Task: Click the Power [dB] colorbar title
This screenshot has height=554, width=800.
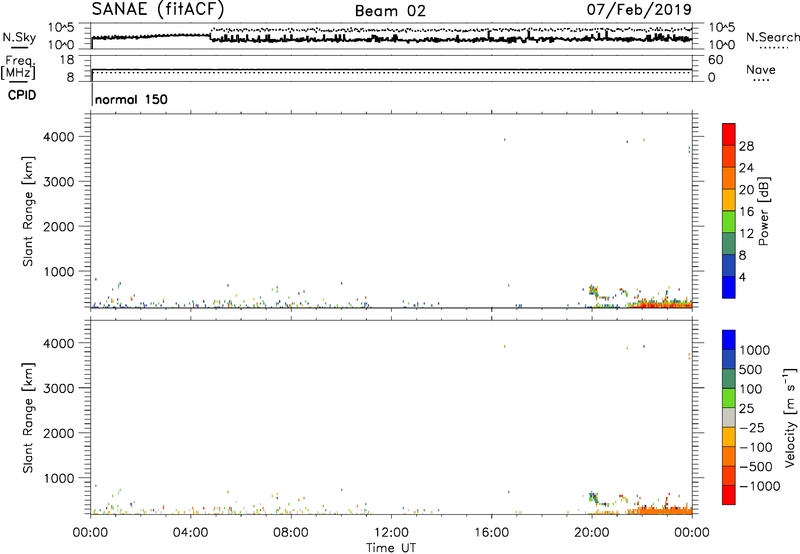Action: [x=764, y=211]
